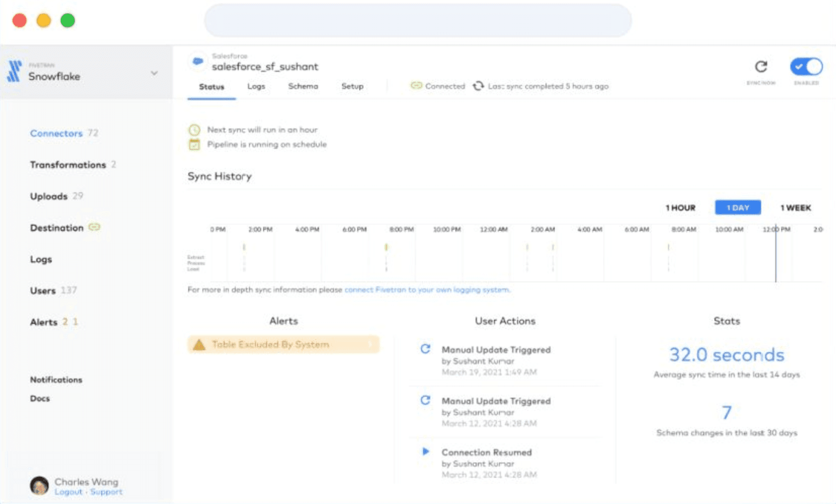Viewport: 836px width, 504px height.
Task: Click the Fivetran logo icon
Action: click(x=14, y=71)
